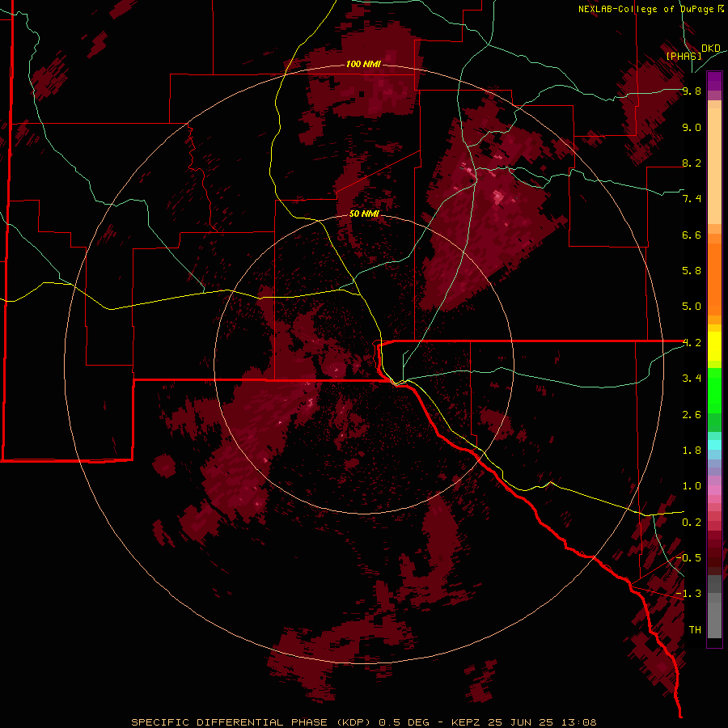Click the 0.5 DEG elevation text
Viewport: 728px width, 728px height.
pyautogui.click(x=404, y=722)
